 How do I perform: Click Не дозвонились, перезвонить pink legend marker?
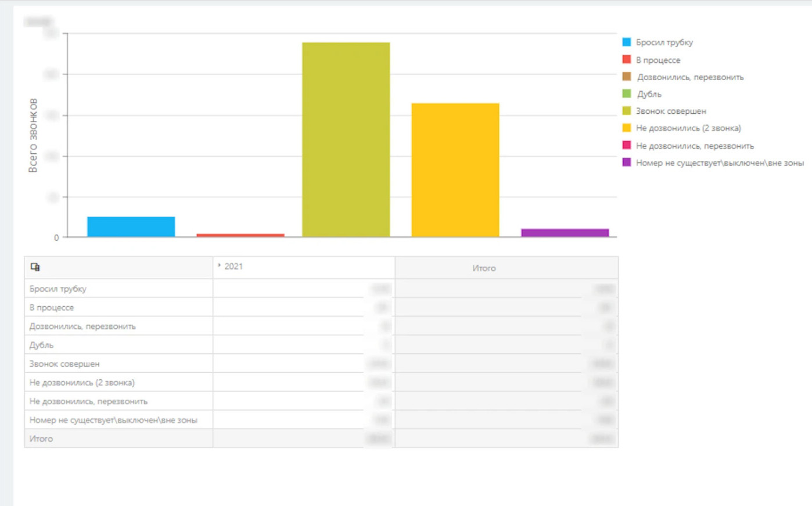click(626, 145)
